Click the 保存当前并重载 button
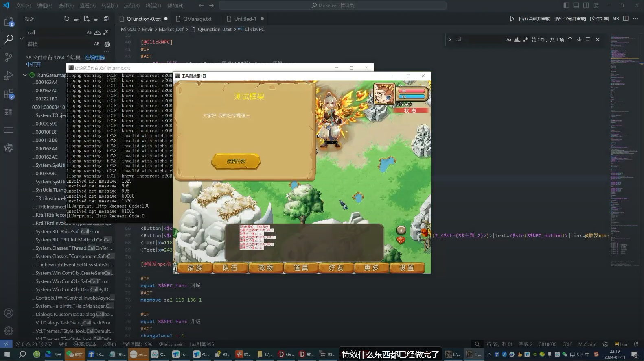This screenshot has height=361, width=644. click(534, 19)
